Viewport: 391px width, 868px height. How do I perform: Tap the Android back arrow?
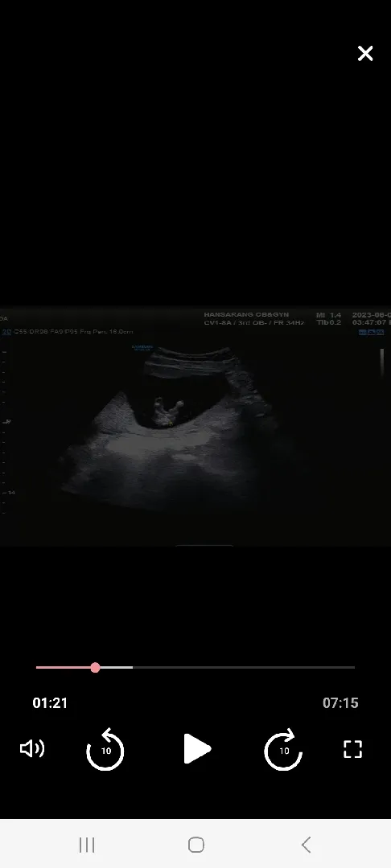306,845
